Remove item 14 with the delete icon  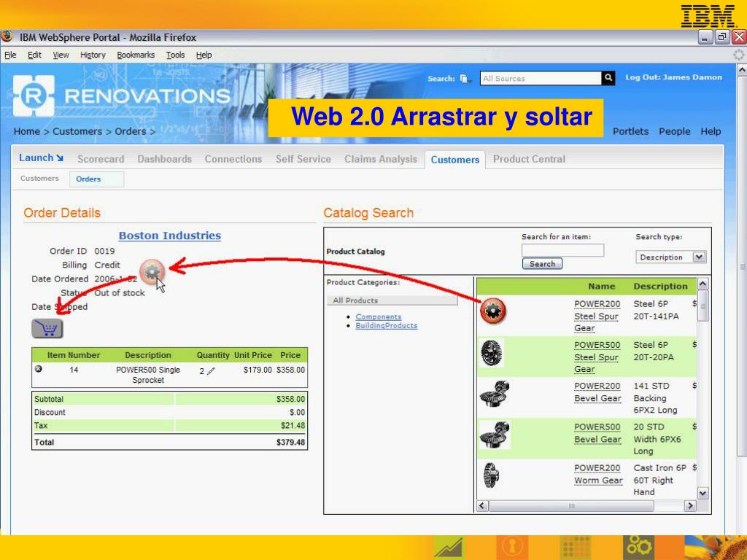39,368
